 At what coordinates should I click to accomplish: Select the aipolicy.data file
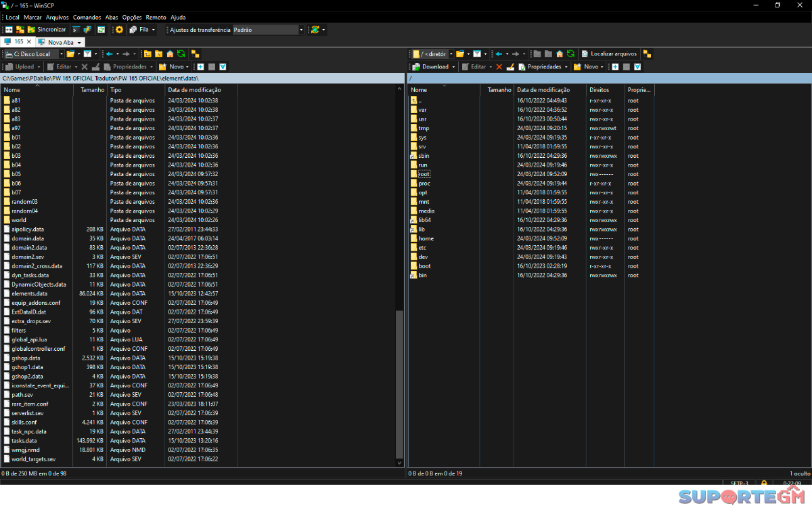pyautogui.click(x=28, y=229)
